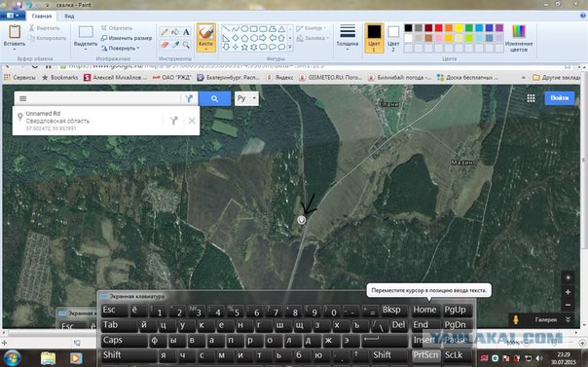Click the Brushes icon
Viewport: 588px width, 367px height.
[x=205, y=32]
